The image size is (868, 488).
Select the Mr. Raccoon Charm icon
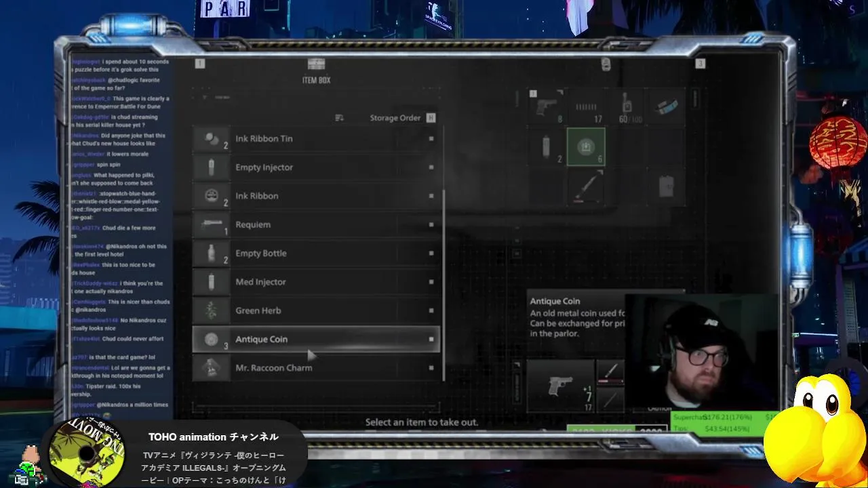click(212, 368)
